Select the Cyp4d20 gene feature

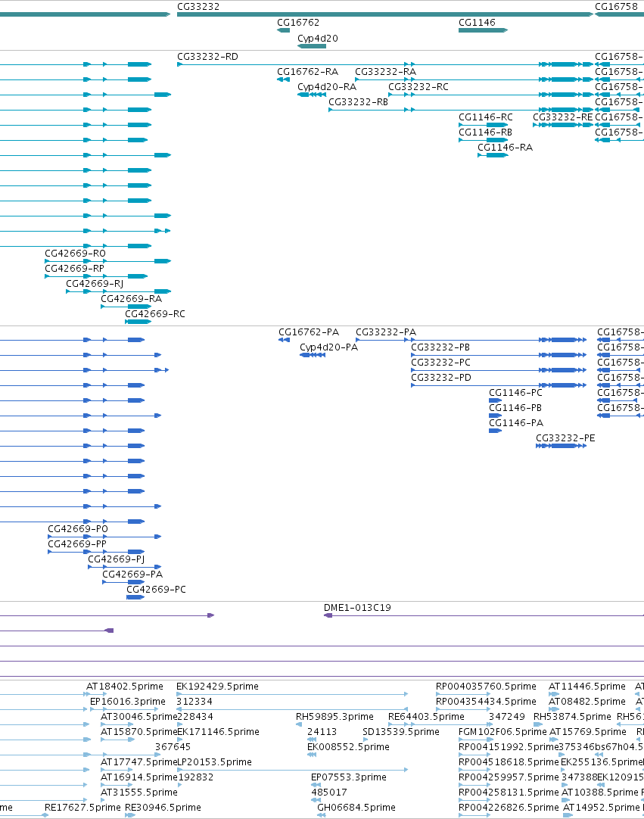point(312,46)
